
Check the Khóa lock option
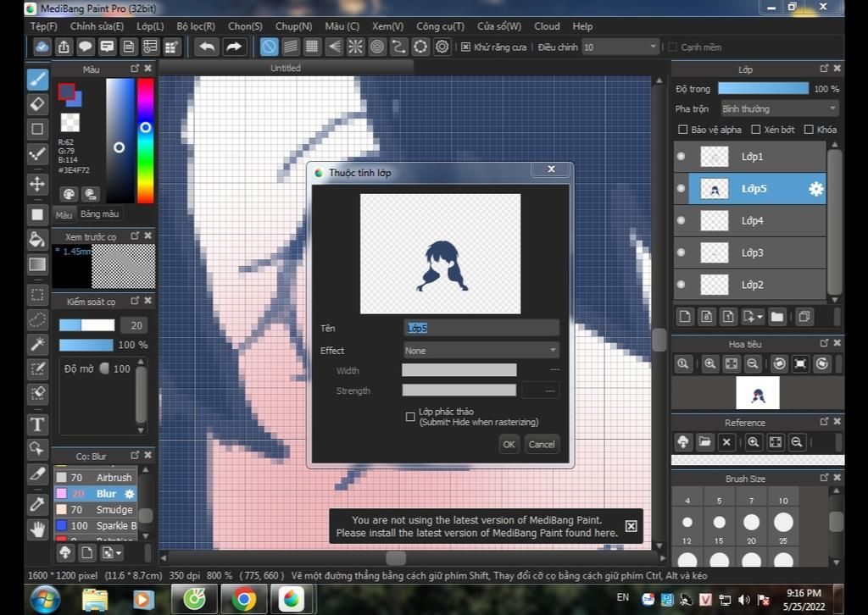tap(809, 130)
